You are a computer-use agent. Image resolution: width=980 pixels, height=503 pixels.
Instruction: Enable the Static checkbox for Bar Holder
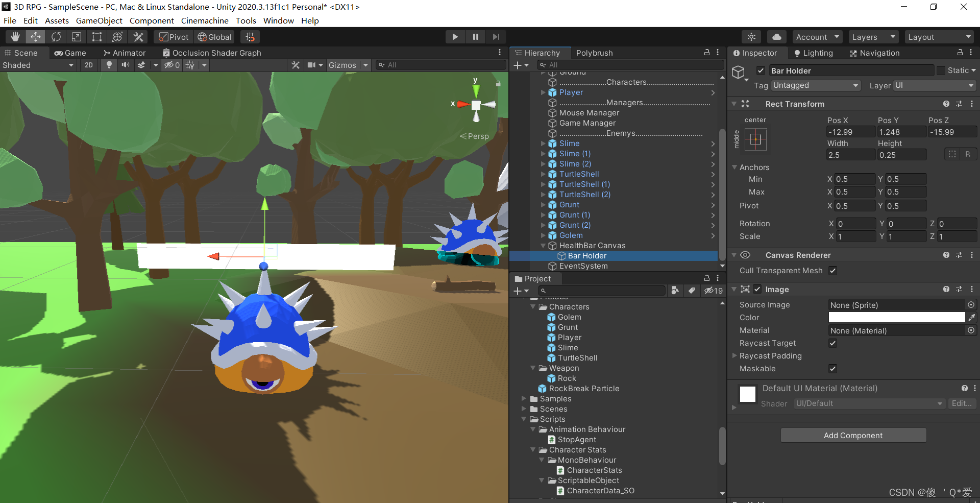(941, 70)
